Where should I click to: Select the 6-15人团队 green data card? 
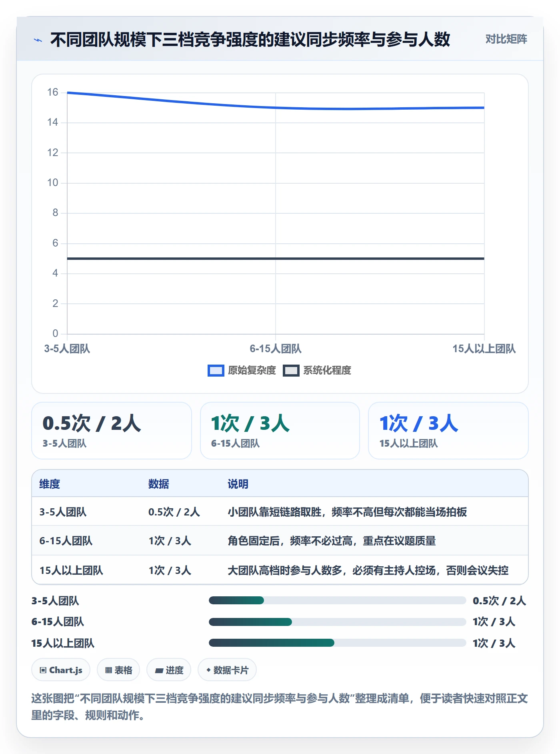tap(280, 431)
